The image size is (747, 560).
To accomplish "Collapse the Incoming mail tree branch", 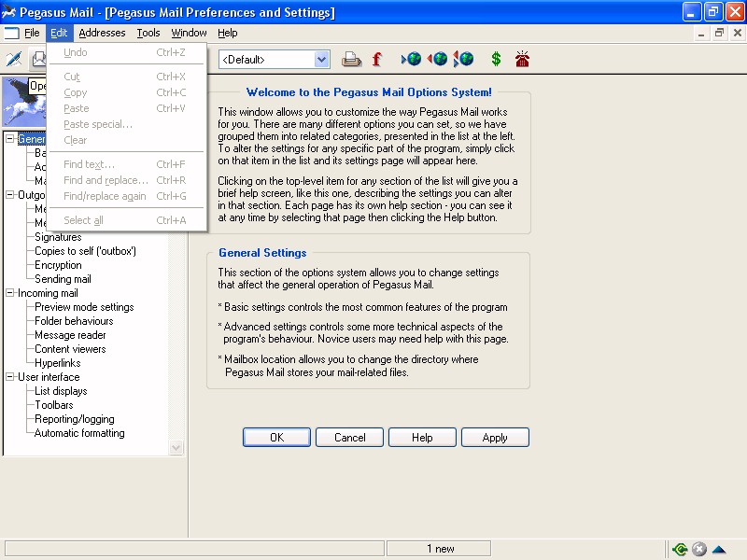I will click(9, 293).
